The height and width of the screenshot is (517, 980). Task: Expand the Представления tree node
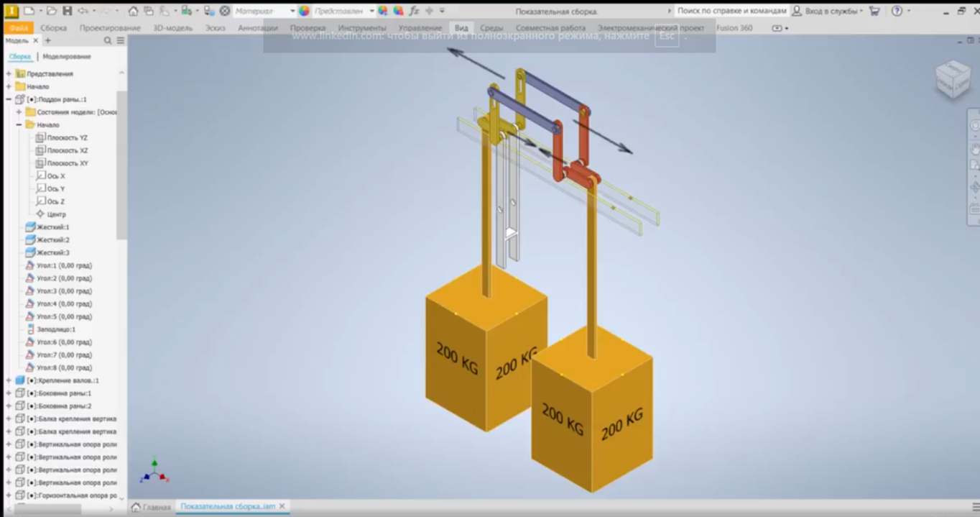click(9, 73)
